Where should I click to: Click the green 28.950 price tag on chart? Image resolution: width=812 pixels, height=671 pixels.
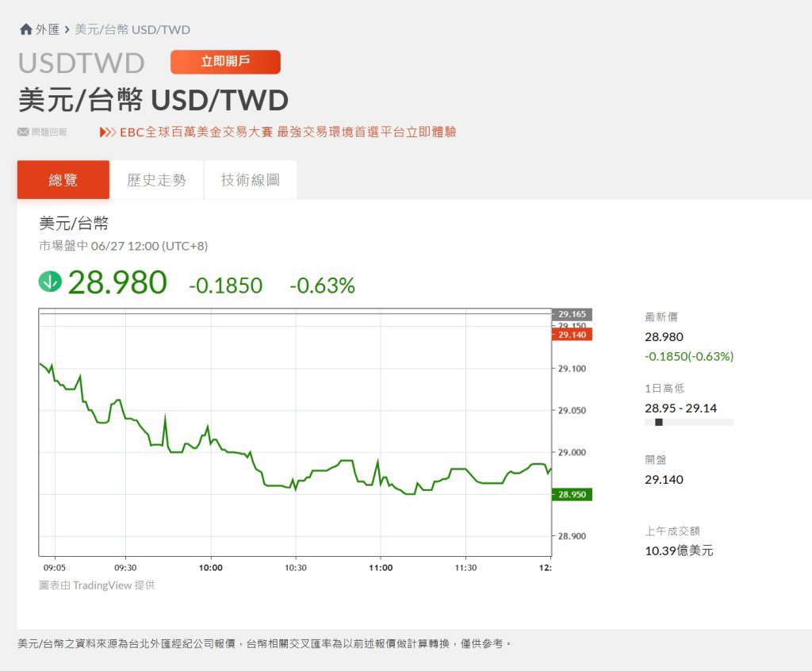(571, 494)
